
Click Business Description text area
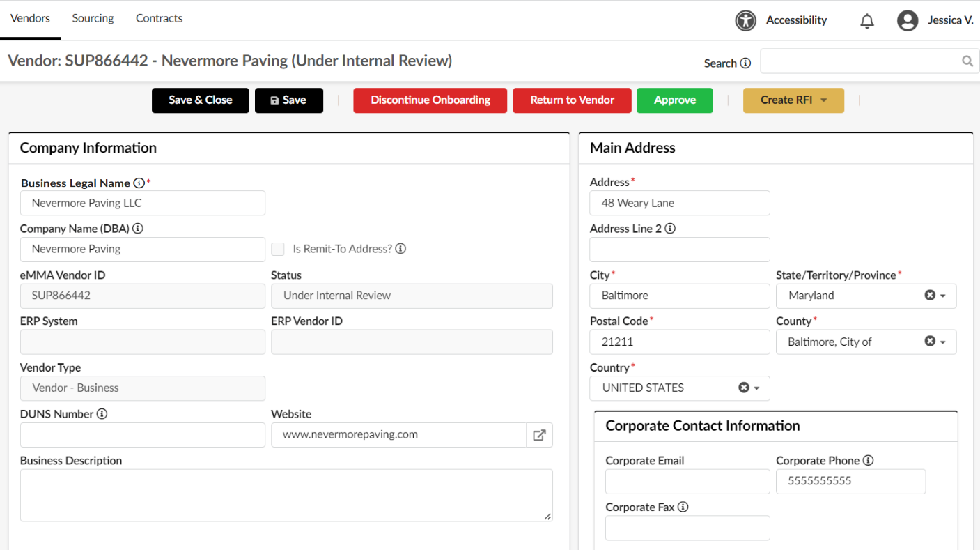tap(286, 495)
